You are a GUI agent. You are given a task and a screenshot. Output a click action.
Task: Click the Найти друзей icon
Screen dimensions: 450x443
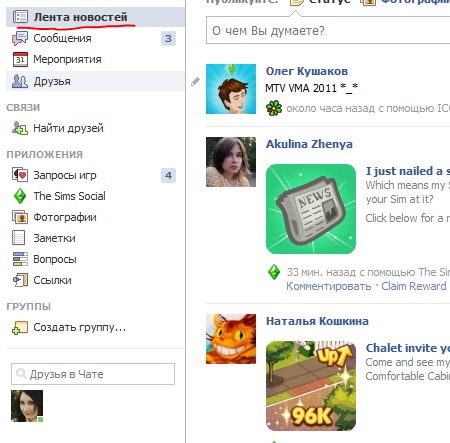pyautogui.click(x=20, y=128)
